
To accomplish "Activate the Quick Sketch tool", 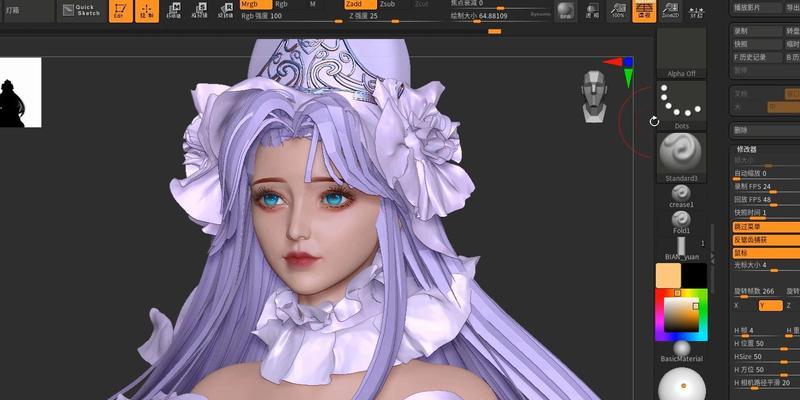I will pyautogui.click(x=82, y=10).
